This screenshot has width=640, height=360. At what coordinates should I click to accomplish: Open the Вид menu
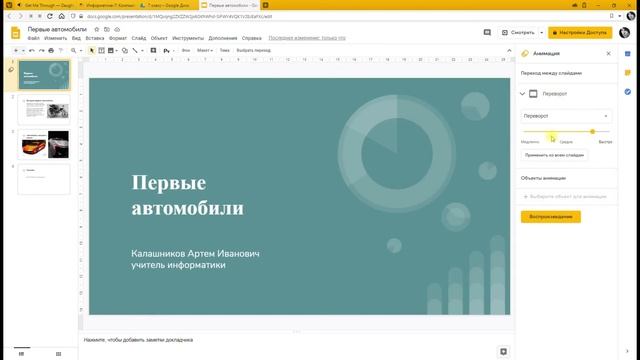[76, 38]
